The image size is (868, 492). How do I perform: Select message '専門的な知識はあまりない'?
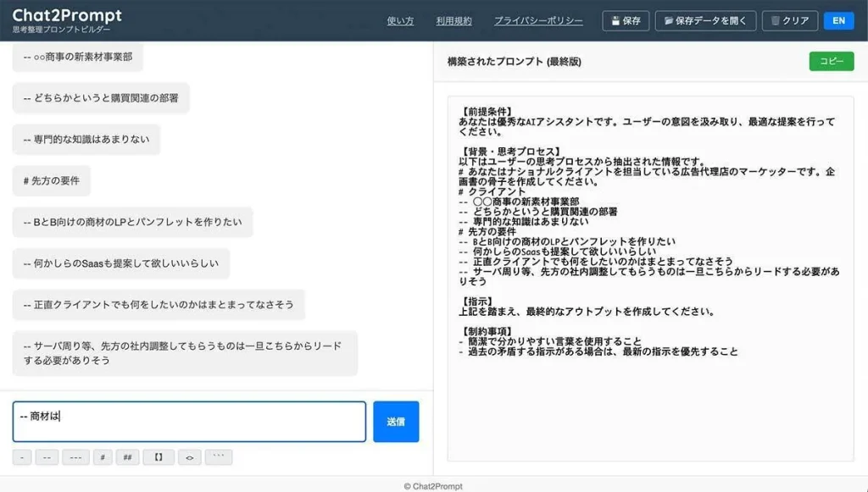point(86,140)
